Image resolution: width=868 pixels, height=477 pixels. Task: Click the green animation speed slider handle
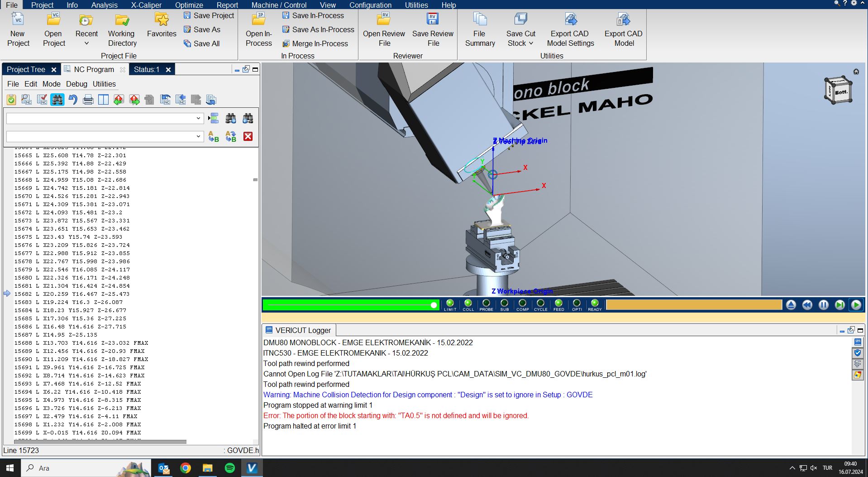[434, 305]
